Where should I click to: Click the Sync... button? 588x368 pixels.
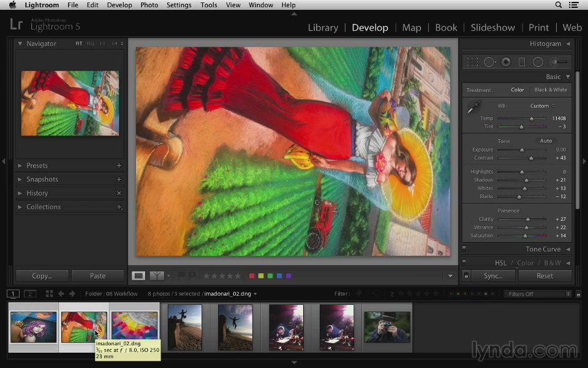(x=493, y=276)
